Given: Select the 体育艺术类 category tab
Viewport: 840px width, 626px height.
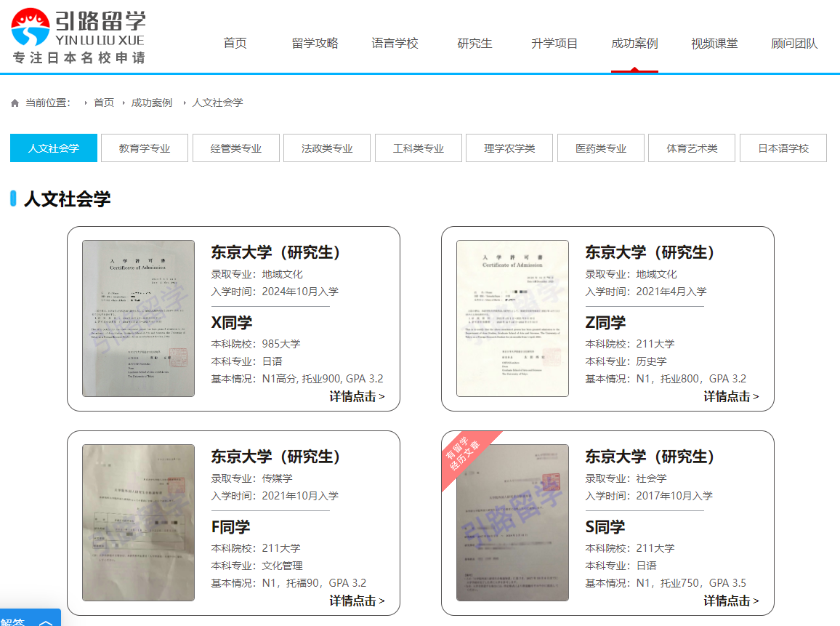Looking at the screenshot, I should [692, 148].
